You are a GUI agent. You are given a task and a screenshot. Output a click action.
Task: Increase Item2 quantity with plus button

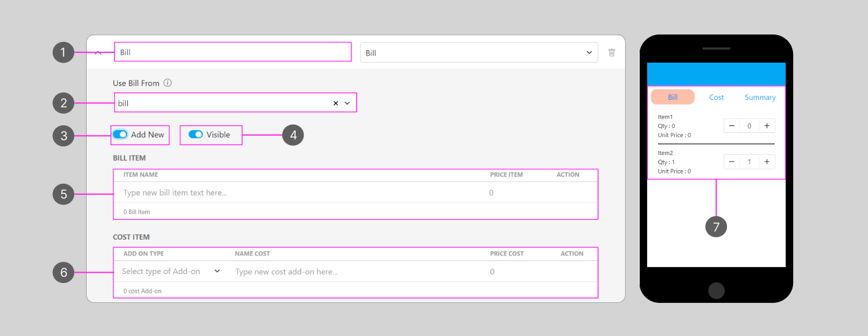pyautogui.click(x=767, y=162)
